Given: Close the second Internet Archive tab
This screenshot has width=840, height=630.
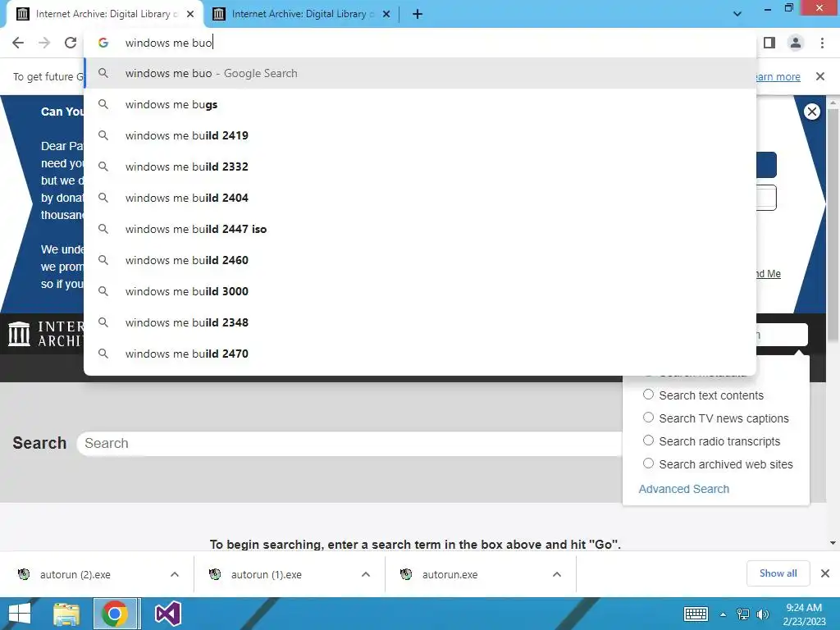Looking at the screenshot, I should point(386,14).
